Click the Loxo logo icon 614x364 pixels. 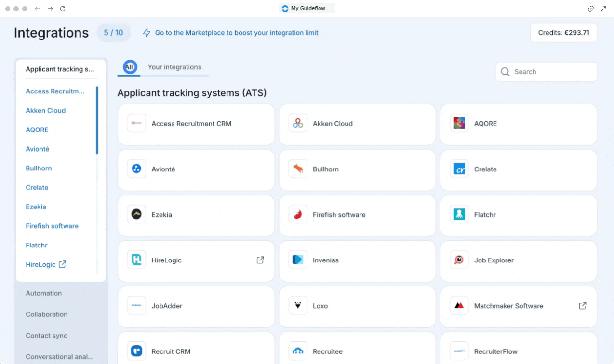pos(298,306)
